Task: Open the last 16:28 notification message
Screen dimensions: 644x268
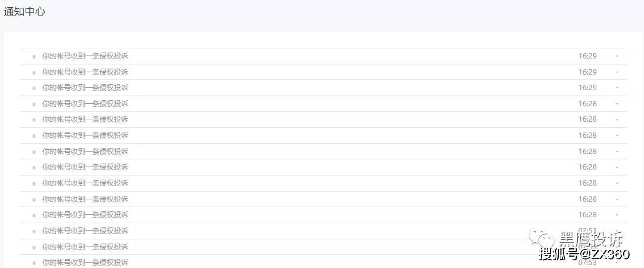Action: pyautogui.click(x=85, y=215)
